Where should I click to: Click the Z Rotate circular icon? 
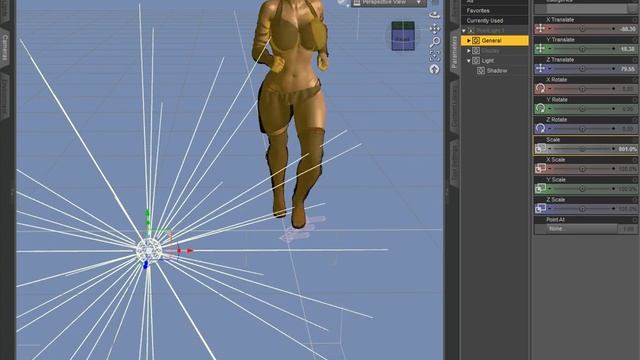540,128
